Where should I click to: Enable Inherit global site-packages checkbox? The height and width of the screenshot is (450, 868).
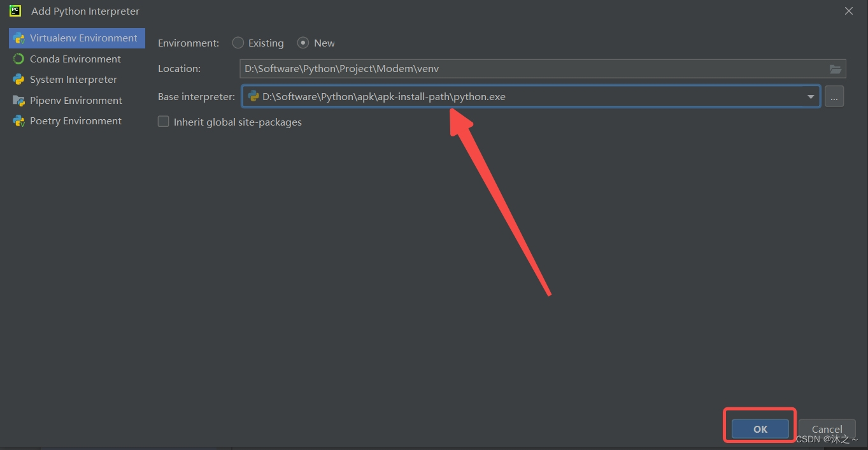(x=164, y=121)
